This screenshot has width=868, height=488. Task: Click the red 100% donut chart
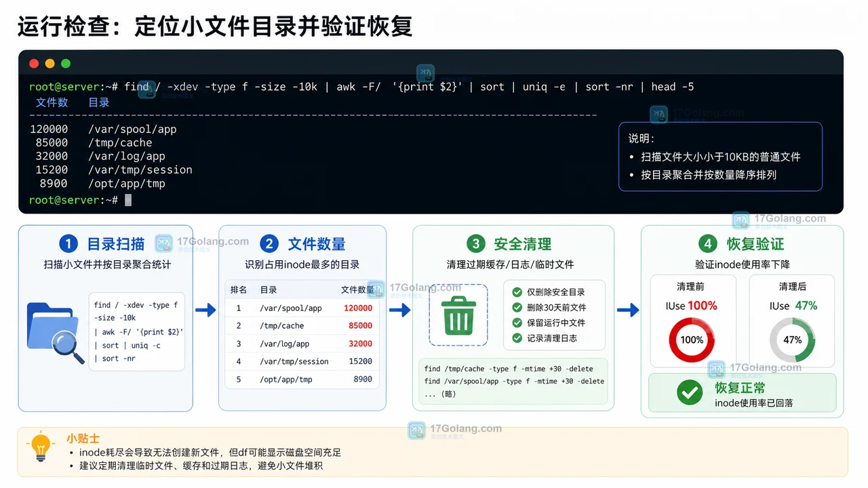[692, 340]
